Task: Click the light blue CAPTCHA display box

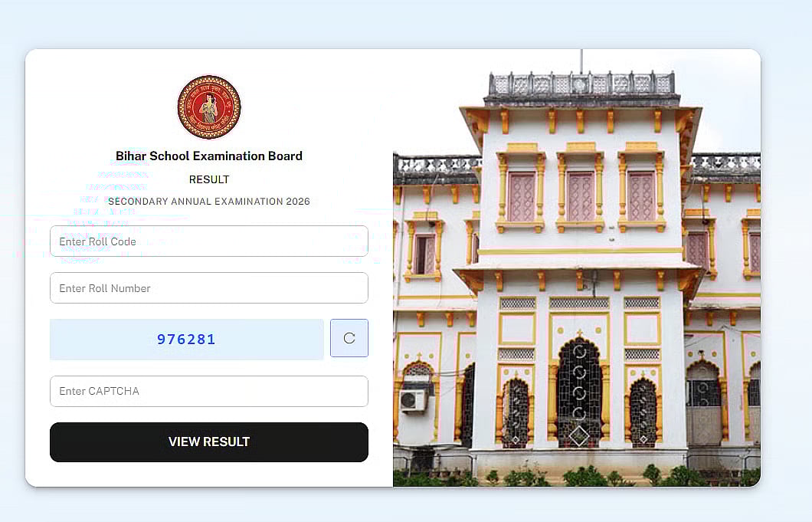Action: coord(187,339)
